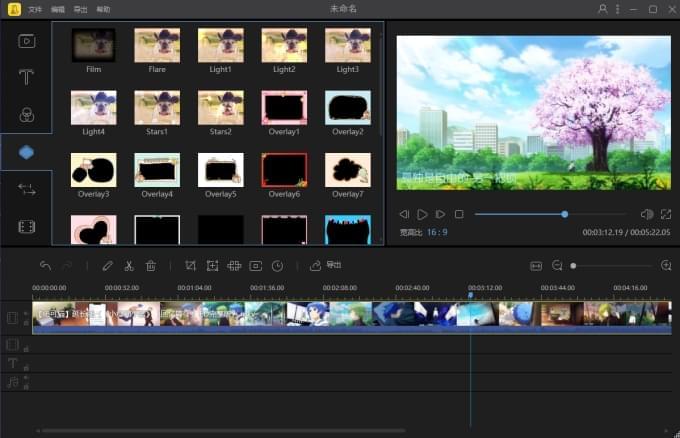Select the Flare overlay thumbnail
This screenshot has width=680, height=438.
point(157,45)
